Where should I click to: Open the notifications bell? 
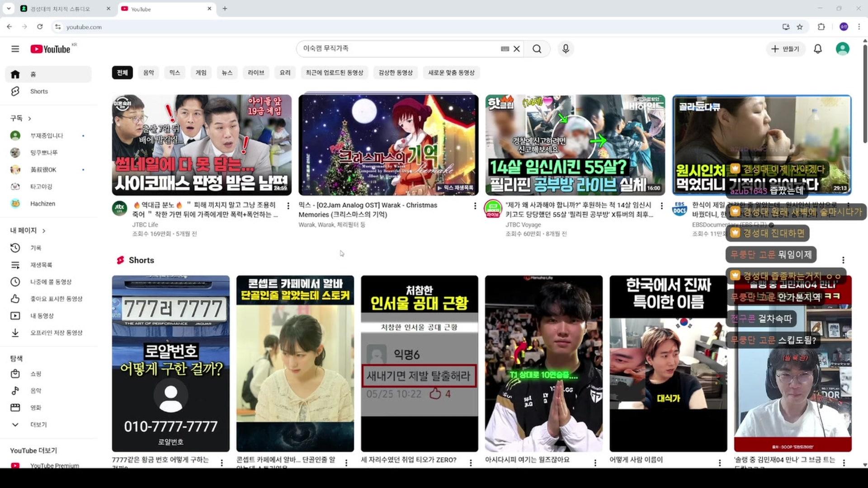(817, 49)
